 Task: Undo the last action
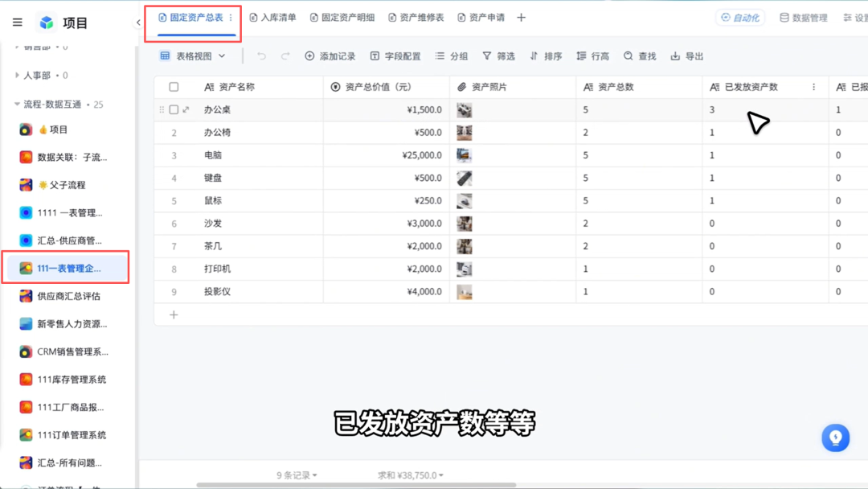pos(261,56)
